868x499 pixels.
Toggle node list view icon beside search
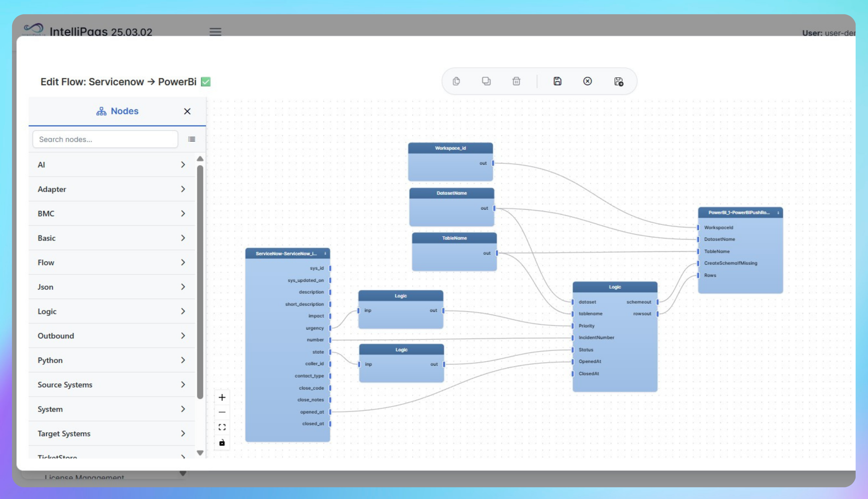tap(192, 139)
